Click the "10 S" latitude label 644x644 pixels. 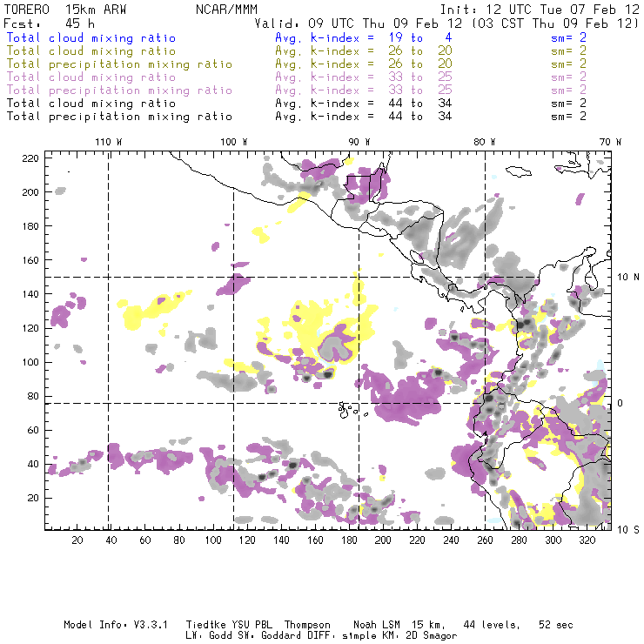coord(628,530)
